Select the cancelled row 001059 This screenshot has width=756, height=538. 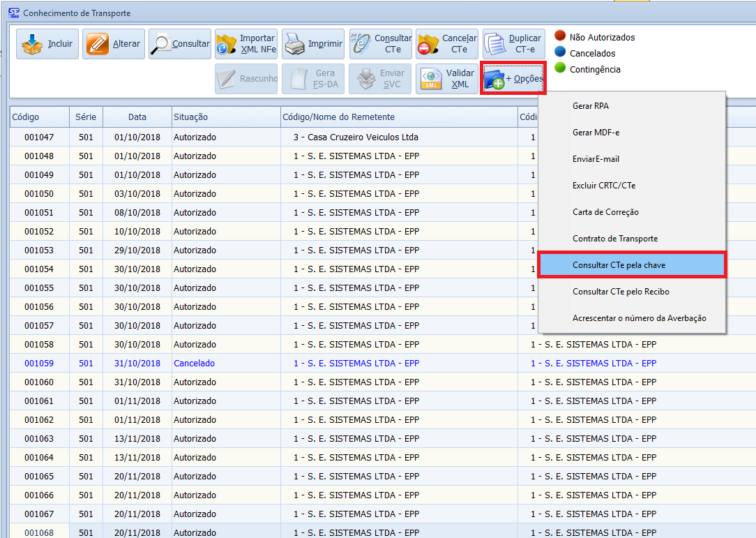[x=194, y=364]
